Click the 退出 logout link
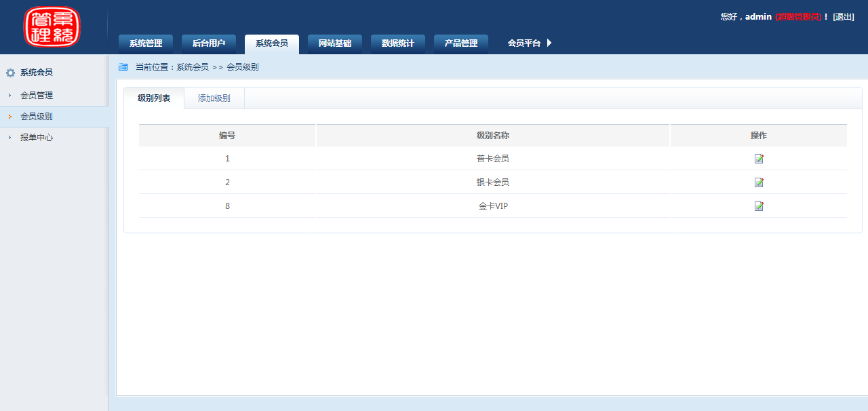The image size is (868, 411). tap(844, 17)
